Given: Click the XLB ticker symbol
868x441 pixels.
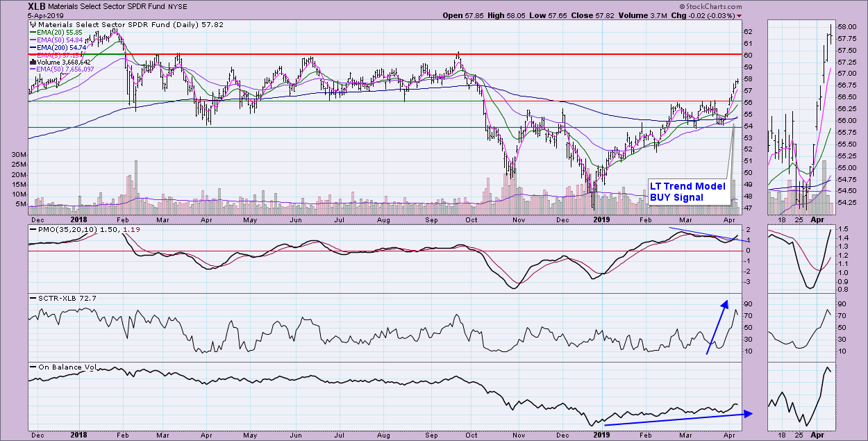Looking at the screenshot, I should pos(38,8).
